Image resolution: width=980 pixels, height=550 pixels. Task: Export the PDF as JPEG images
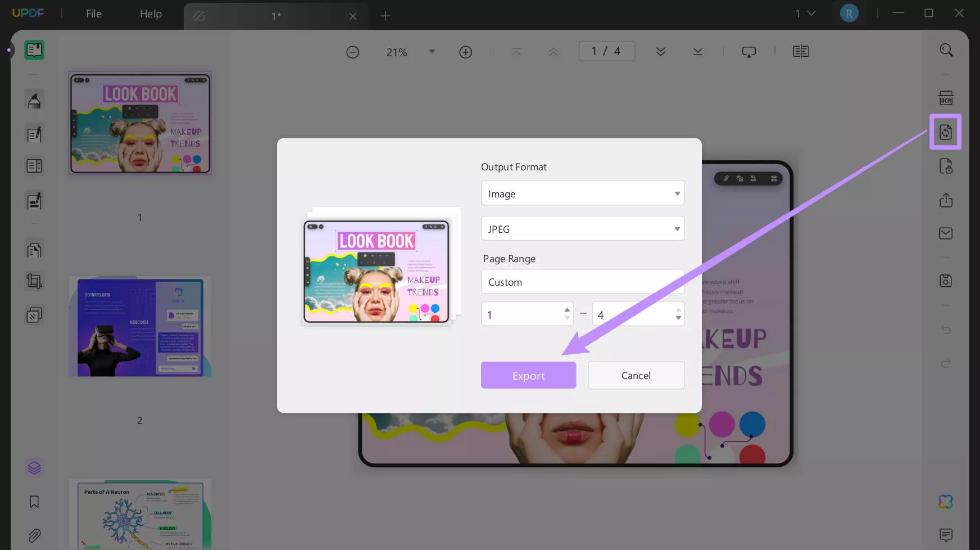pos(528,375)
